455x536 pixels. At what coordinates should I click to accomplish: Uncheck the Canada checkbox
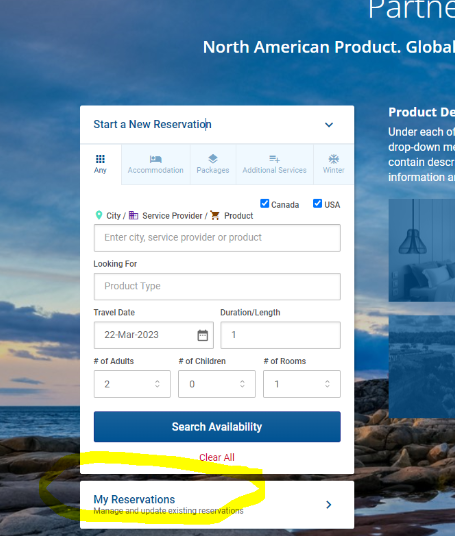click(x=265, y=204)
